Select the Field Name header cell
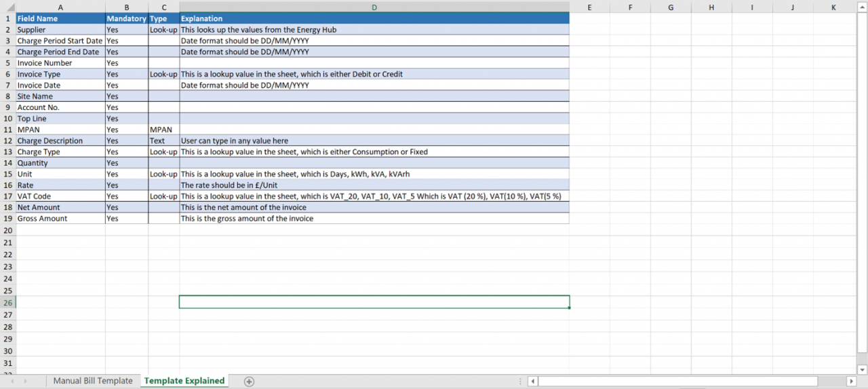Viewport: 868px width, 389px height. tap(60, 18)
